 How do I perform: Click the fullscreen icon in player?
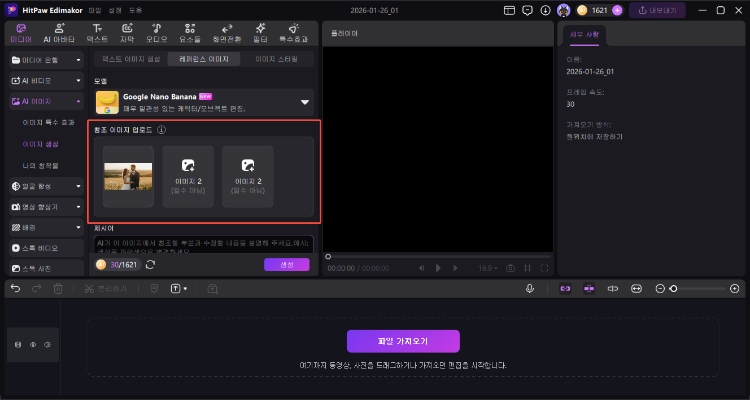(544, 268)
